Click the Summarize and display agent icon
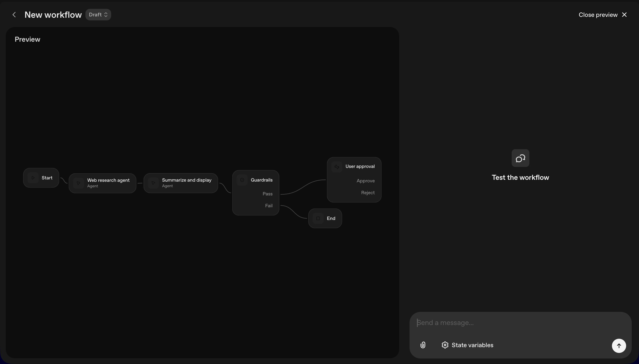The height and width of the screenshot is (364, 639). (153, 183)
